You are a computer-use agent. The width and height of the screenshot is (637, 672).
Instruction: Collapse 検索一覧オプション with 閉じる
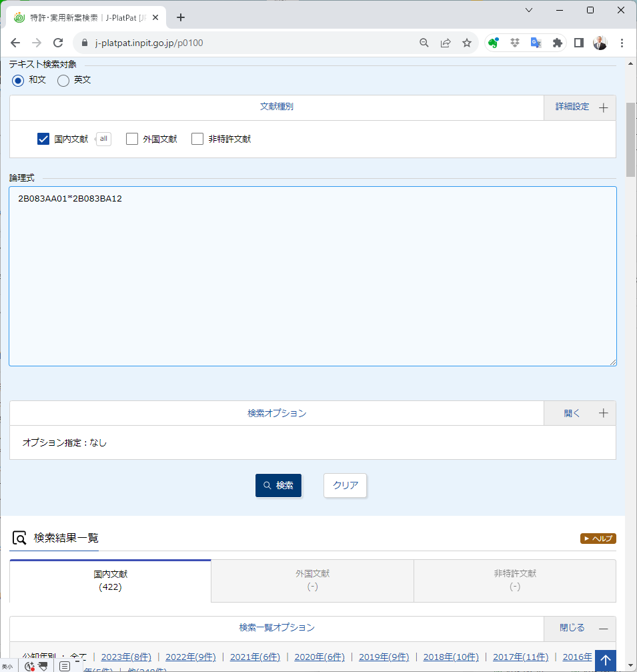point(580,628)
